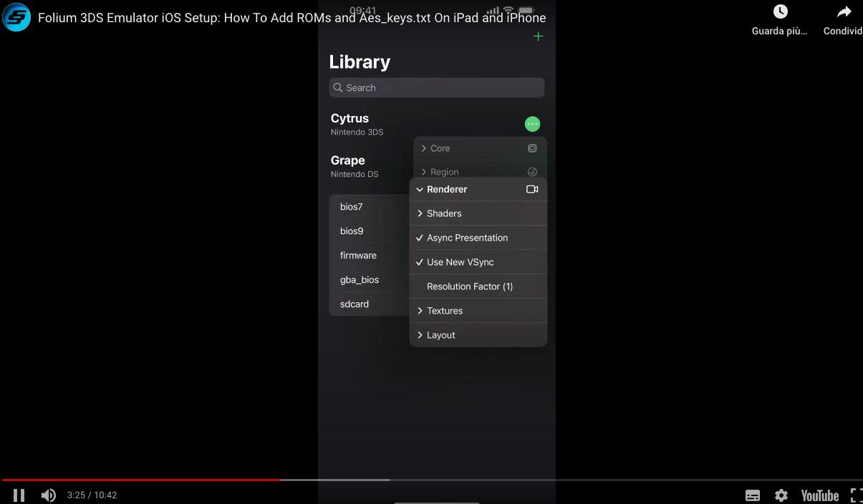This screenshot has height=504, width=863.
Task: Click the Library heading
Action: (360, 62)
